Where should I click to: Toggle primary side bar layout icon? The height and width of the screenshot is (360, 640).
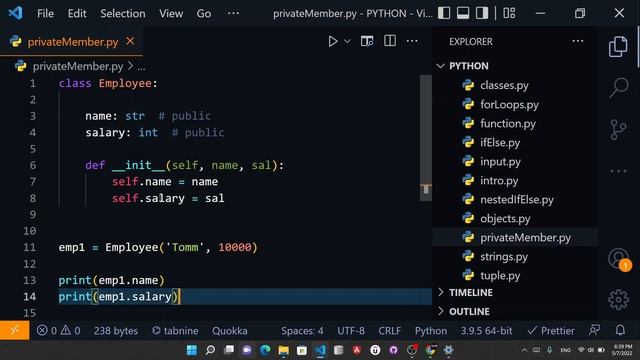[x=444, y=13]
